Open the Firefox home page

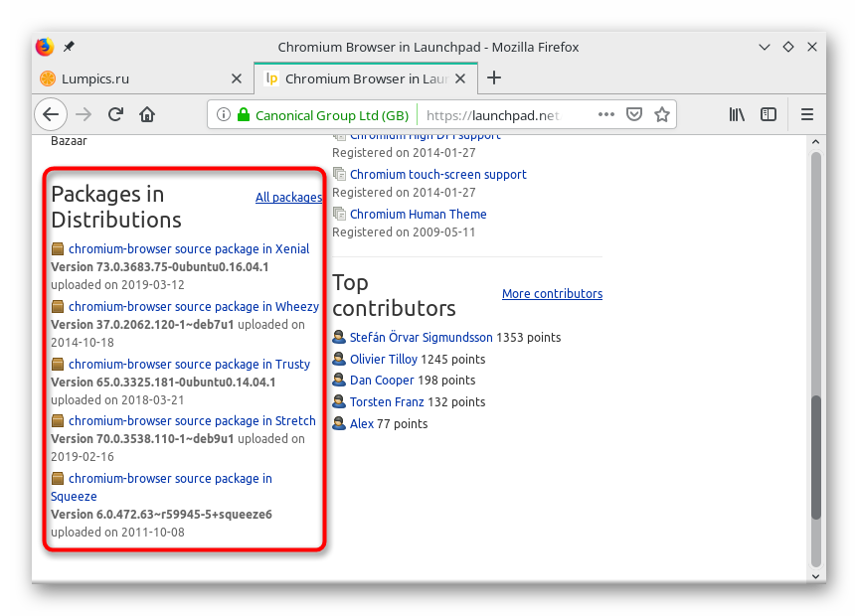click(x=147, y=115)
